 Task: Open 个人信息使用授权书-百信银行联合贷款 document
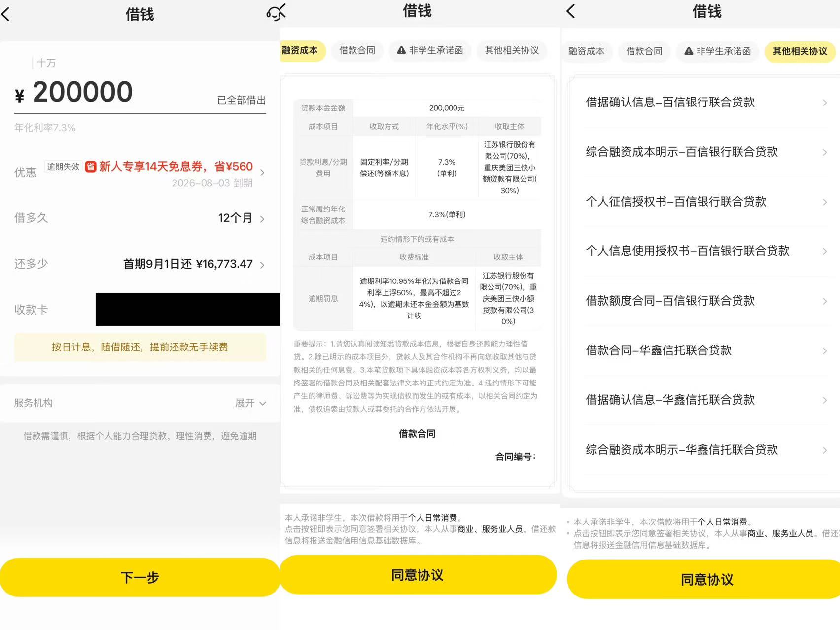coord(706,251)
